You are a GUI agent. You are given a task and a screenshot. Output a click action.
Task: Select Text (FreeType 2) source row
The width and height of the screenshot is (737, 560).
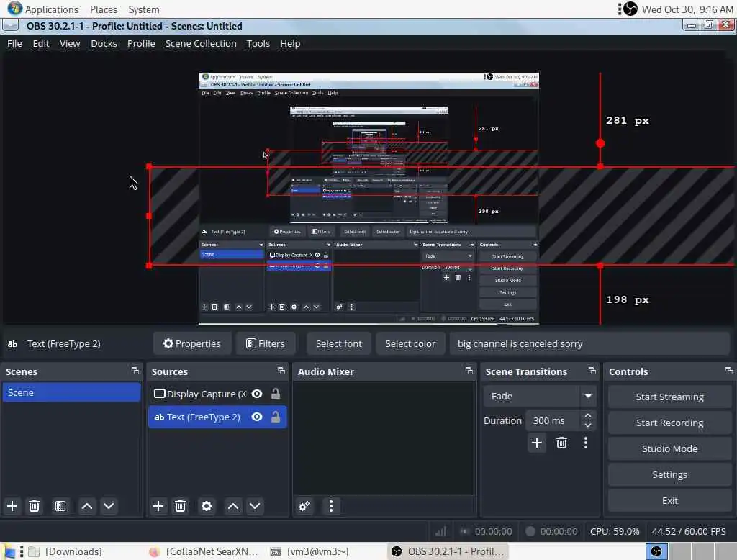click(x=217, y=417)
